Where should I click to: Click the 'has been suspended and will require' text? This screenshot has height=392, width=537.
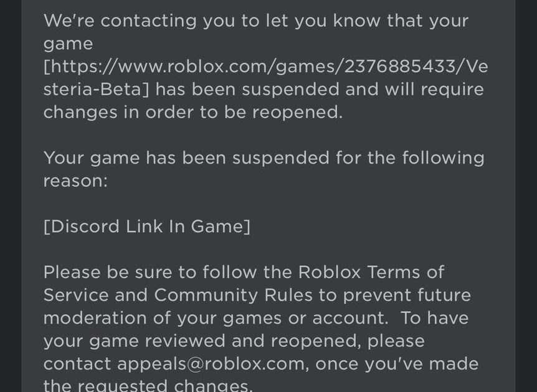click(x=320, y=89)
